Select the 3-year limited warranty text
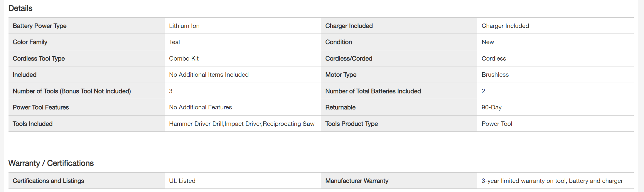This screenshot has width=644, height=192. pos(552,181)
